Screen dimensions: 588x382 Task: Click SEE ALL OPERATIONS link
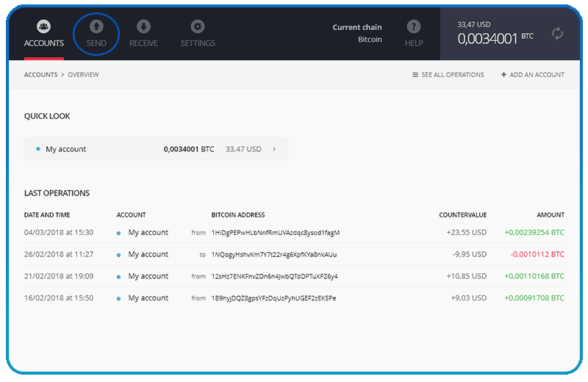coord(453,75)
